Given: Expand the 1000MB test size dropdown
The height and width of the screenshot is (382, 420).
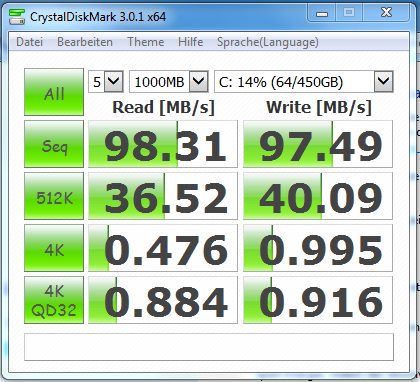Looking at the screenshot, I should click(x=169, y=81).
